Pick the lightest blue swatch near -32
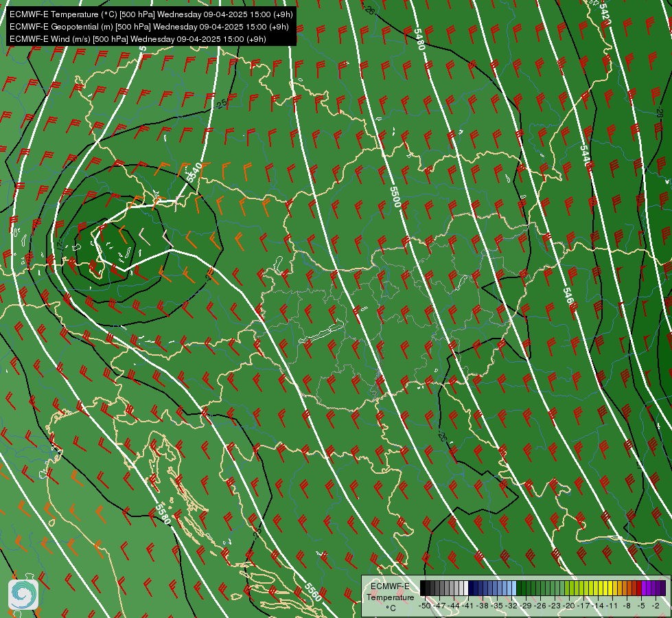672x618 pixels. tap(514, 588)
